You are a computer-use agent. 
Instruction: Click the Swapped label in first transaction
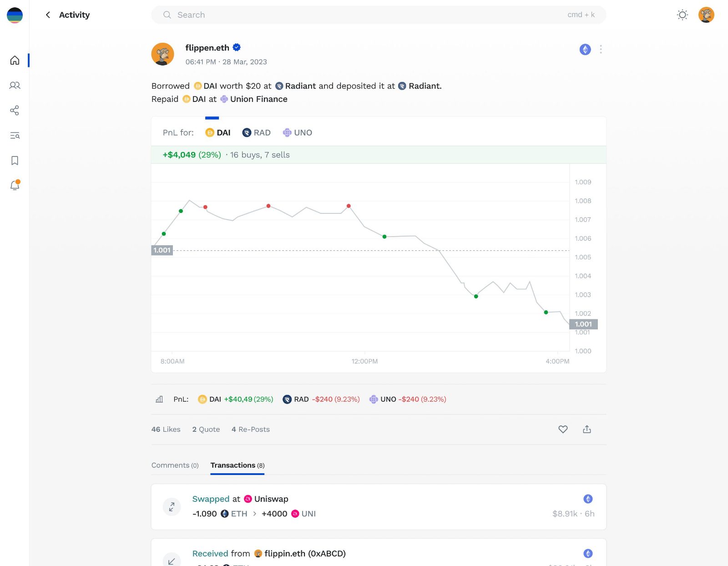(x=211, y=499)
